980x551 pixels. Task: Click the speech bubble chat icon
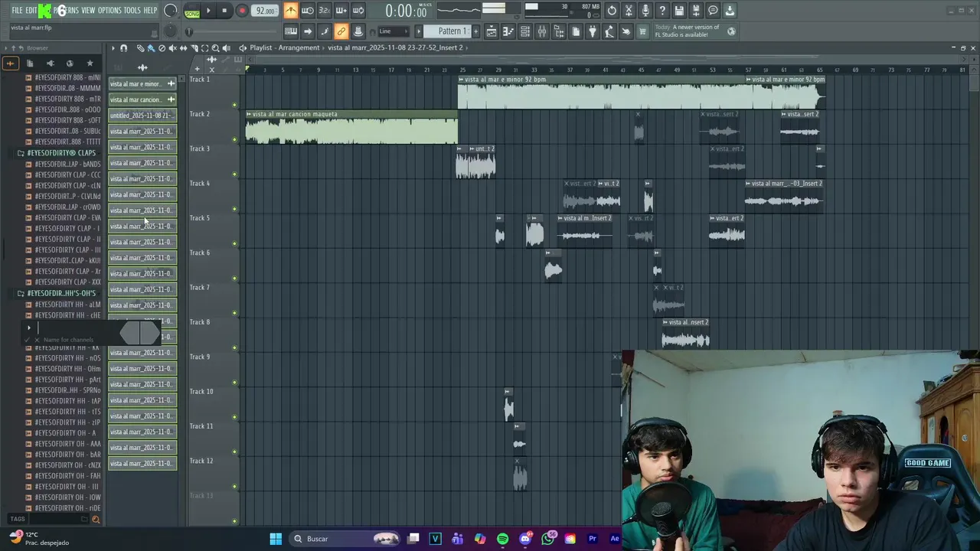point(713,11)
